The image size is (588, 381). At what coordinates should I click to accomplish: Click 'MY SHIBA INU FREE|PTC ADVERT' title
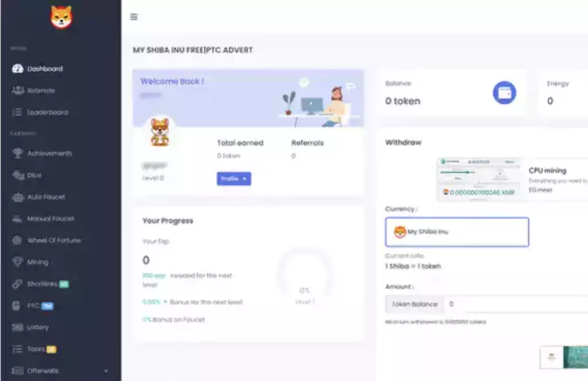pyautogui.click(x=193, y=50)
